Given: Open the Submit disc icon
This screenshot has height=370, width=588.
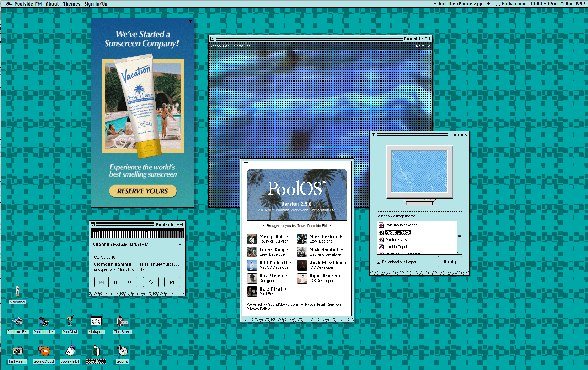Looking at the screenshot, I should 122,354.
